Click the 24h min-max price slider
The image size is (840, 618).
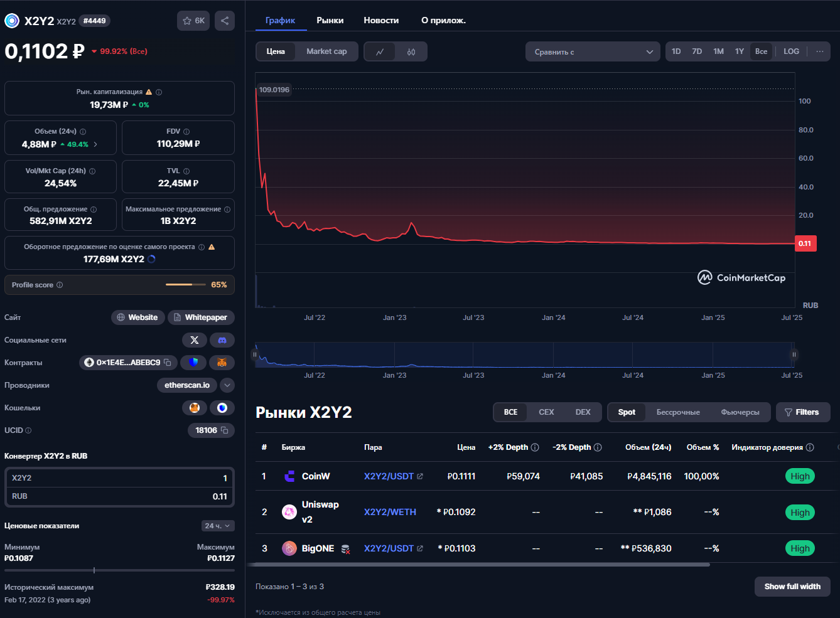[x=119, y=570]
